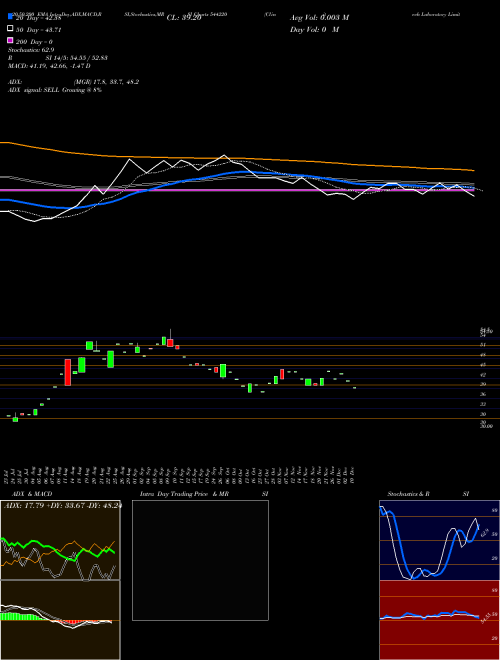
Task: Click the large red candlestick in mid-August
Action: click(x=67, y=372)
